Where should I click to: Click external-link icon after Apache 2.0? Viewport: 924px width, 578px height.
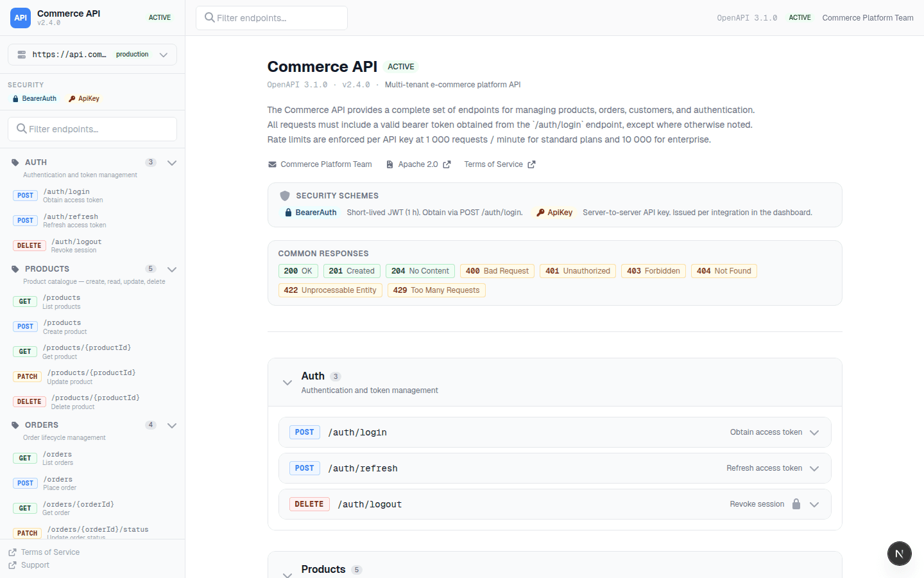[x=447, y=164]
